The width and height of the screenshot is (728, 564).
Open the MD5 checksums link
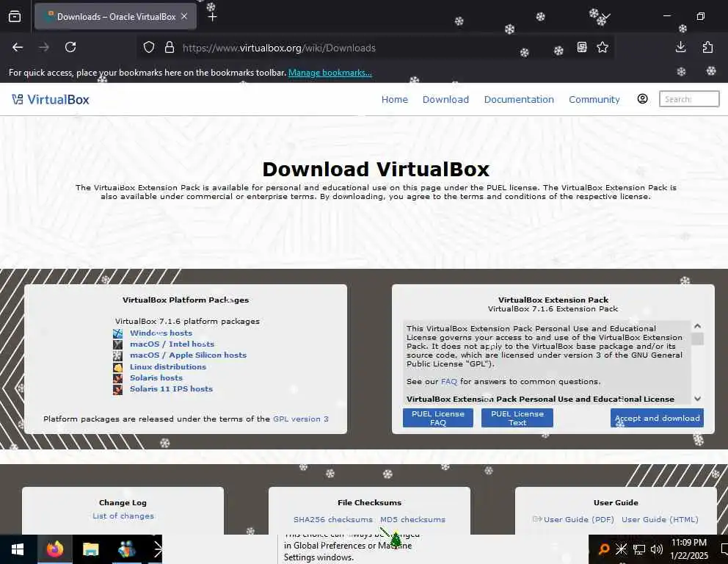[x=412, y=519]
